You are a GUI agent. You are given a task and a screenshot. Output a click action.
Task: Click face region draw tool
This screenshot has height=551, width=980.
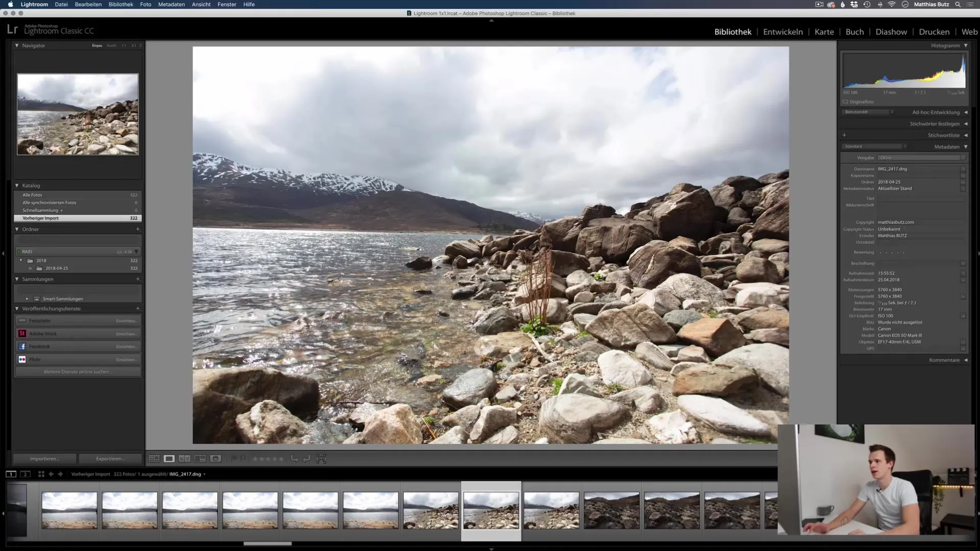321,459
